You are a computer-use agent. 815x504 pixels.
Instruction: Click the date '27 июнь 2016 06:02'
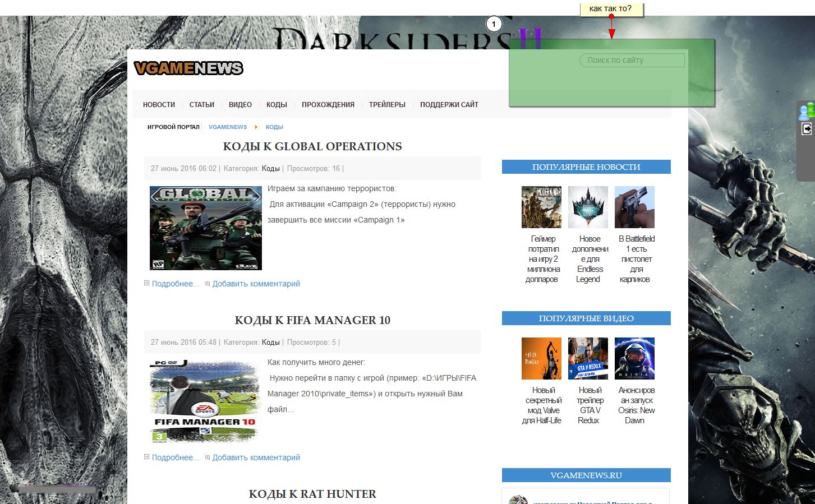(183, 168)
